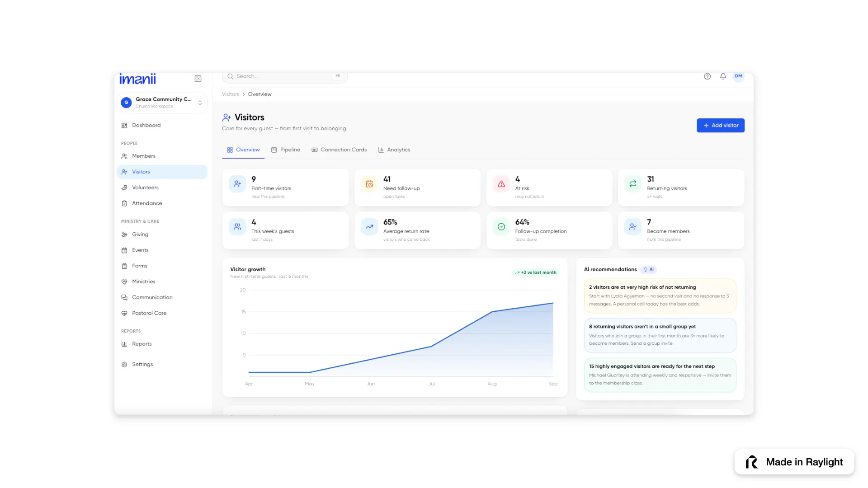Open Attendance in the sidebar
The height and width of the screenshot is (488, 868).
coord(162,203)
